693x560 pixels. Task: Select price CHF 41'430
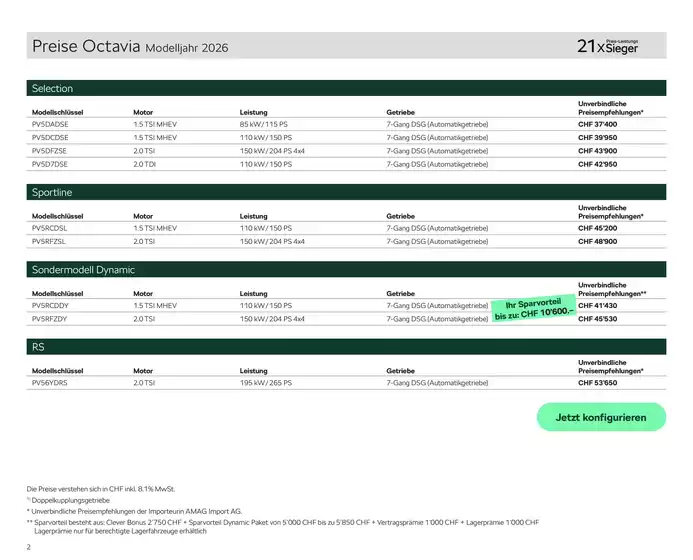(x=598, y=305)
